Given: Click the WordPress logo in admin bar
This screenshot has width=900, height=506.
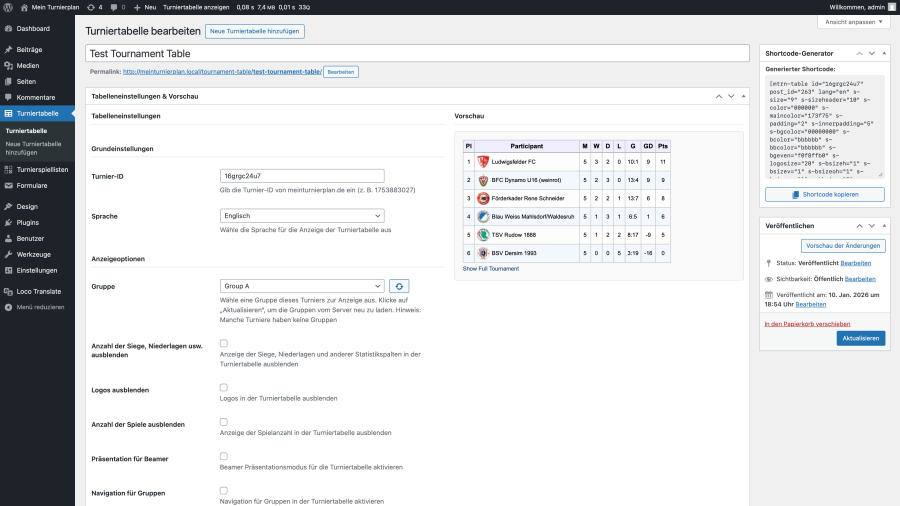Looking at the screenshot, I should [x=8, y=7].
